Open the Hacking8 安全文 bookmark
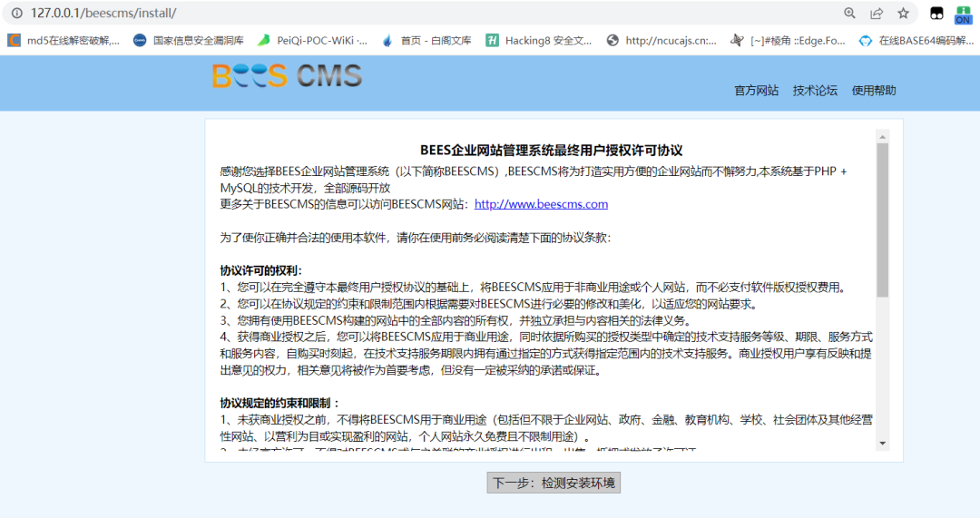This screenshot has width=980, height=518. click(x=539, y=41)
